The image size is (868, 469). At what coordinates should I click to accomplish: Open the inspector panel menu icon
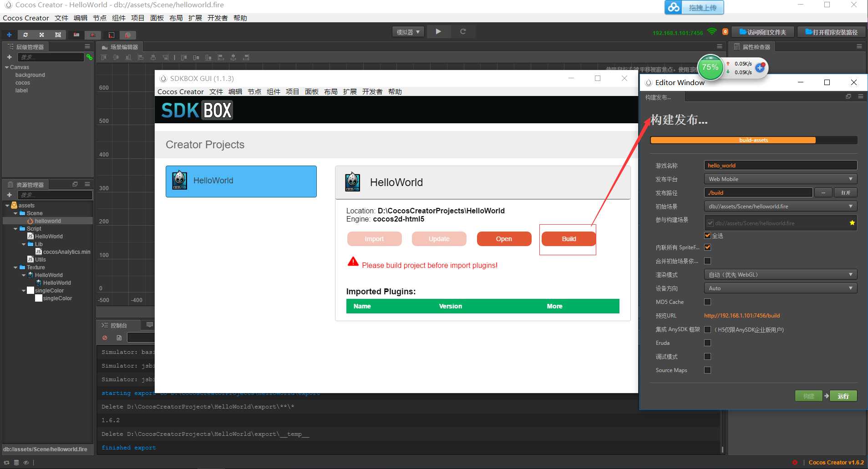[859, 46]
